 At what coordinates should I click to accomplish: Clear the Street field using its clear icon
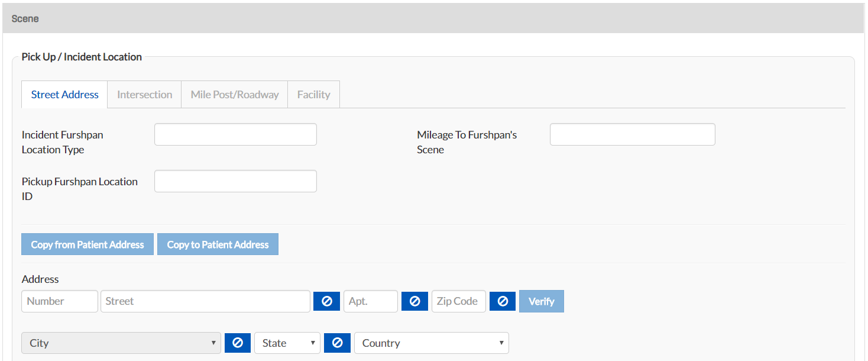tap(326, 301)
